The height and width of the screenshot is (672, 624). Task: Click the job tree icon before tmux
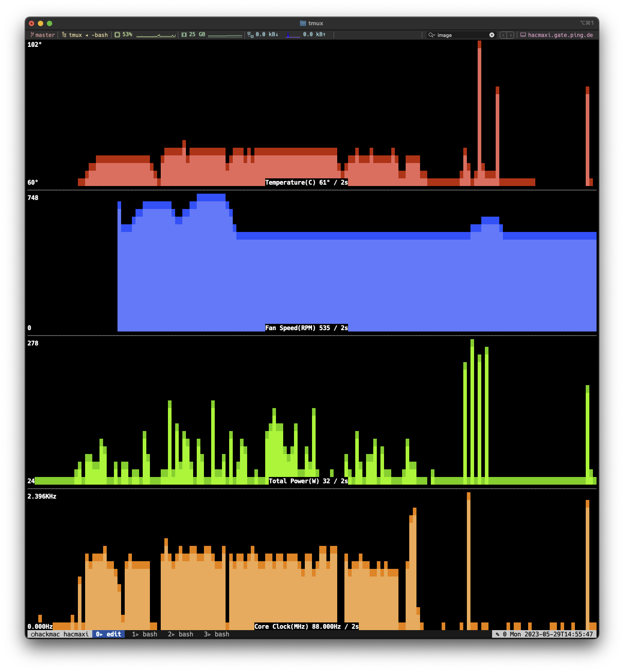click(x=64, y=35)
